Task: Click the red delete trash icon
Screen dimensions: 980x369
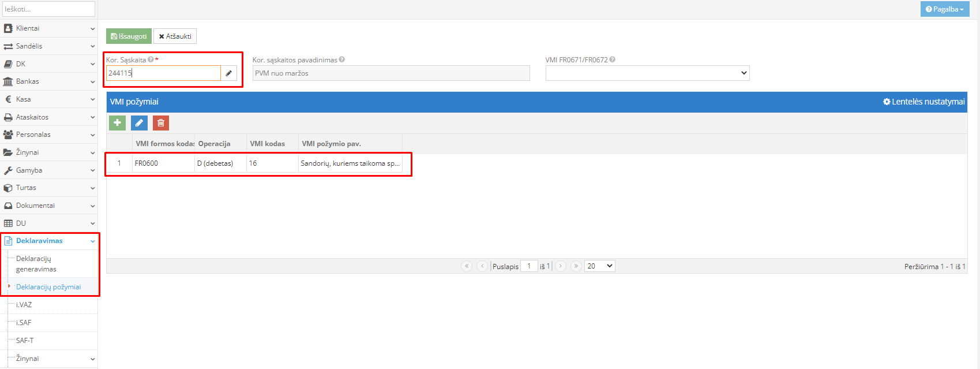Action: (161, 123)
